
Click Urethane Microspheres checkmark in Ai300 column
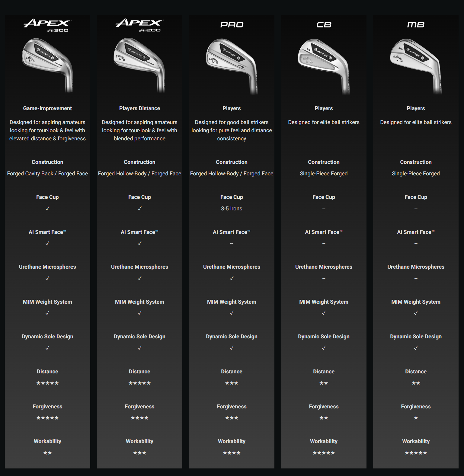pyautogui.click(x=47, y=278)
